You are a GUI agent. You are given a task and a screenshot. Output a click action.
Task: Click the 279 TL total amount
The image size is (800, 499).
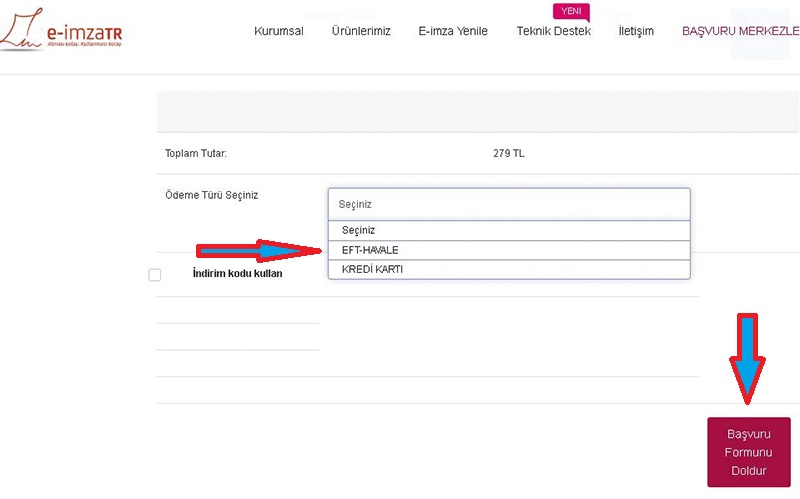click(508, 153)
